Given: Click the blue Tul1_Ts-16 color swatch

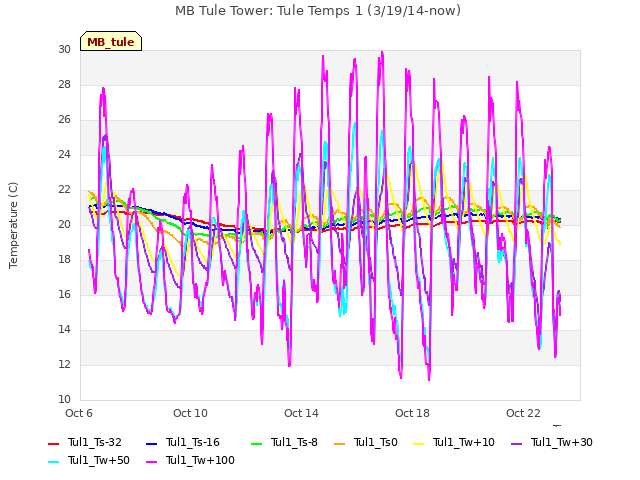Looking at the screenshot, I should click(x=151, y=443).
